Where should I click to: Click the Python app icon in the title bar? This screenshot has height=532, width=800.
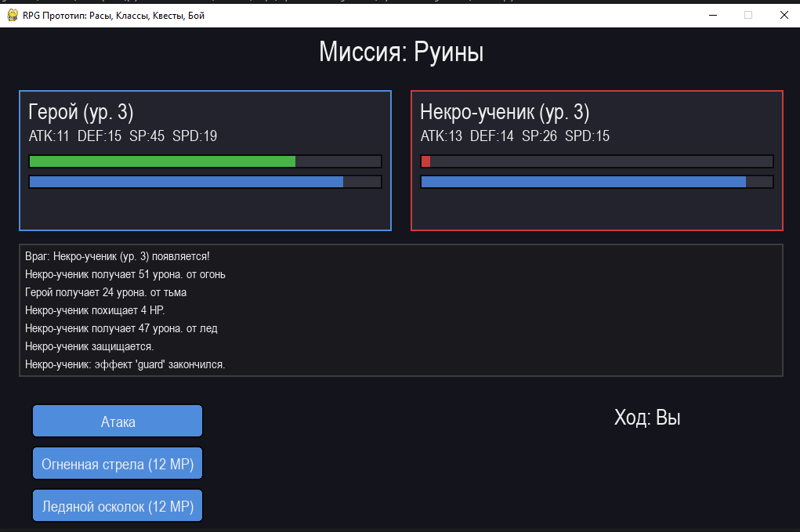point(12,15)
